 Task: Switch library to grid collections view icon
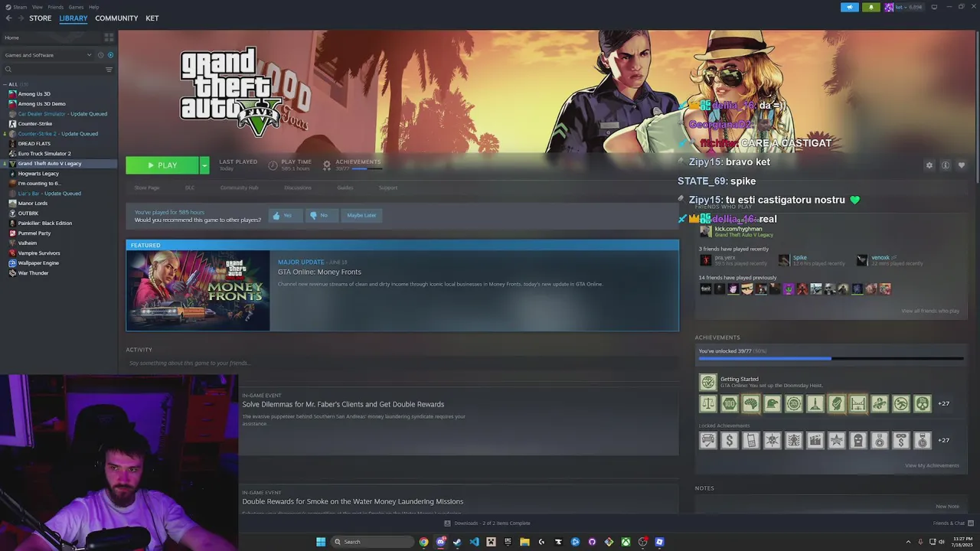109,37
